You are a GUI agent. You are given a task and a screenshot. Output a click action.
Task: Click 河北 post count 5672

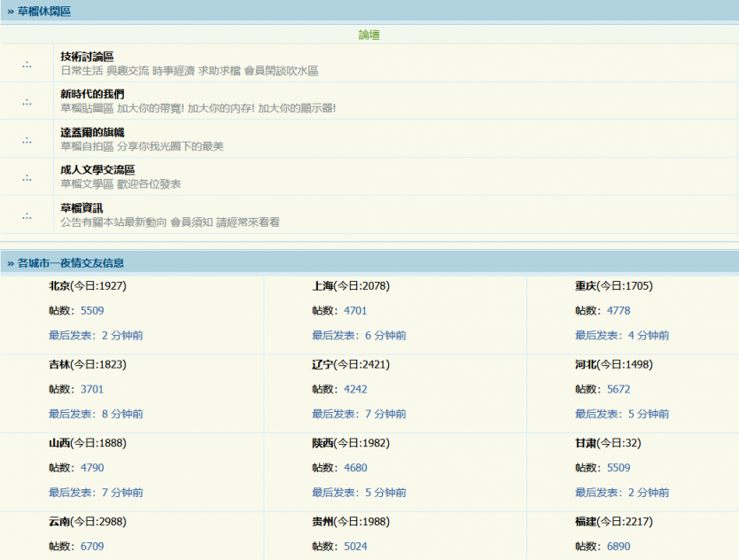tap(618, 389)
